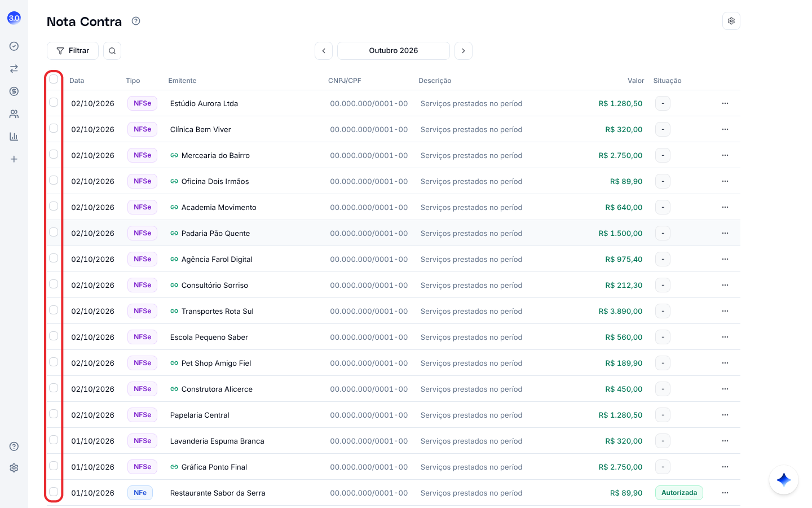Click the link icon beside Padaria Pão Quente
The height and width of the screenshot is (508, 812).
click(x=174, y=233)
